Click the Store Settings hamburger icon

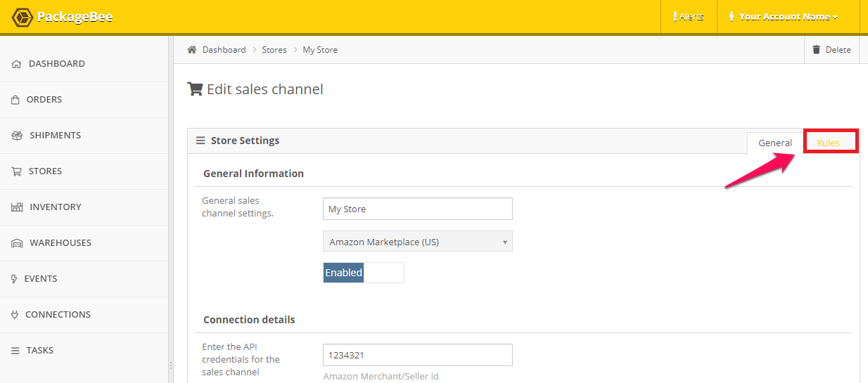[200, 141]
